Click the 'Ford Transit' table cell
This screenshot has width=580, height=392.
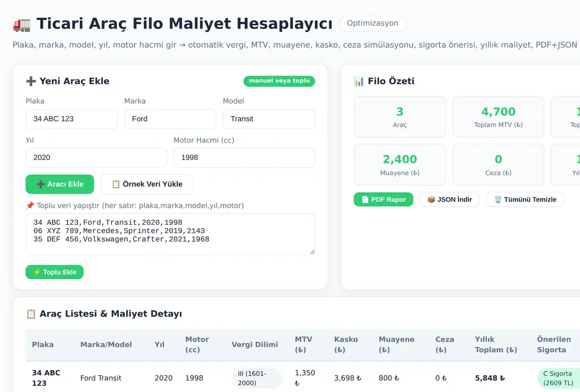101,378
